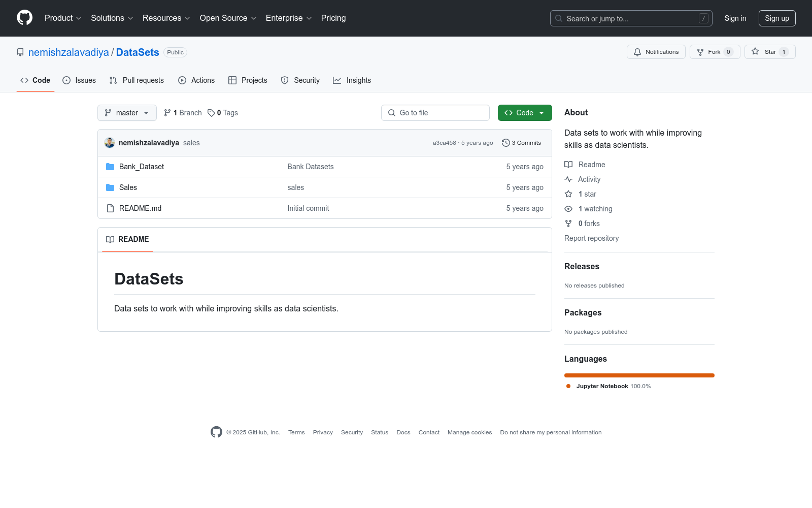Click the README.md file icon

coord(110,208)
